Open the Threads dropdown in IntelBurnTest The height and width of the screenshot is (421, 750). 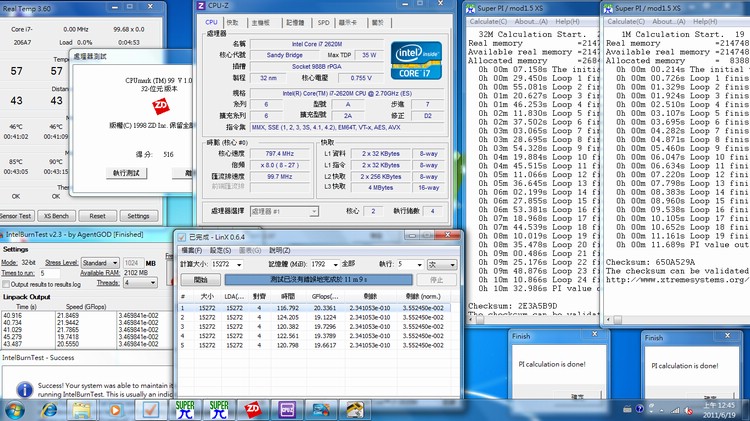pos(140,283)
